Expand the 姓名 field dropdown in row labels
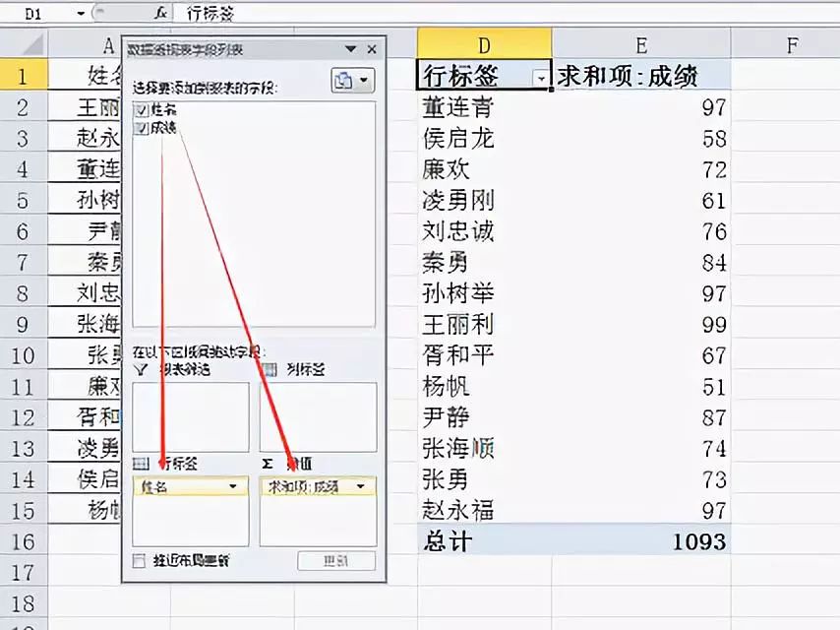 (x=234, y=486)
